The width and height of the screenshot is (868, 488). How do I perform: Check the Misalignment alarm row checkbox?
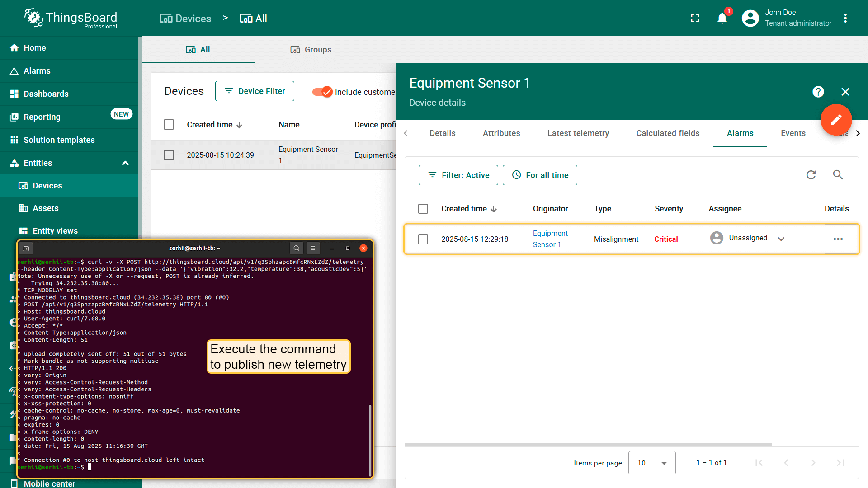423,239
